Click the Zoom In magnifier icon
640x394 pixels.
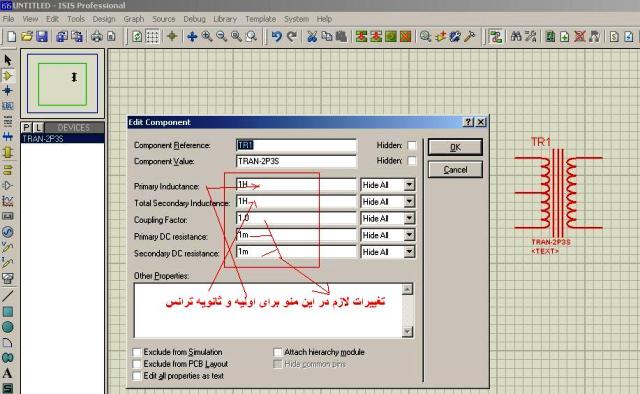207,37
